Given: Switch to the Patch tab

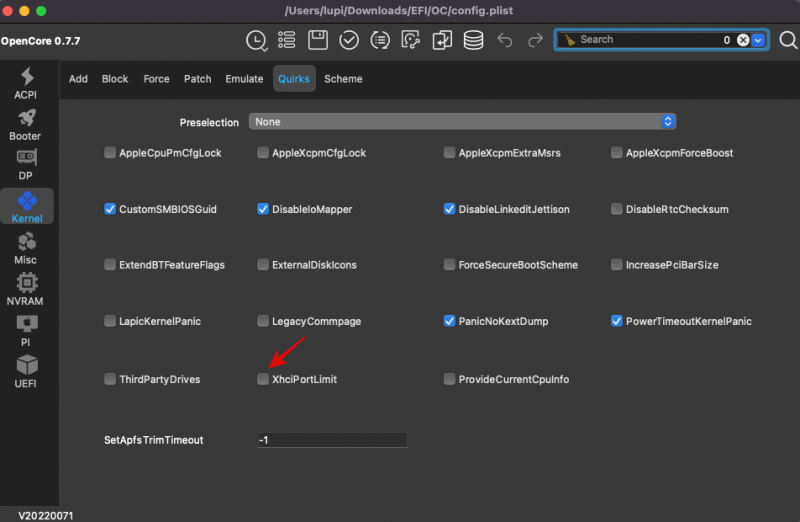Looking at the screenshot, I should point(197,79).
